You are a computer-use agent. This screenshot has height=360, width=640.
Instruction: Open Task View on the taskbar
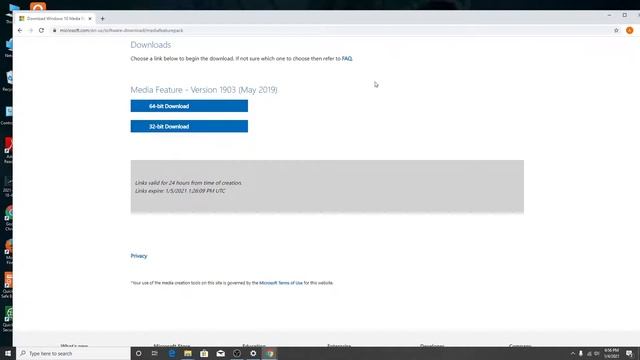coord(155,353)
